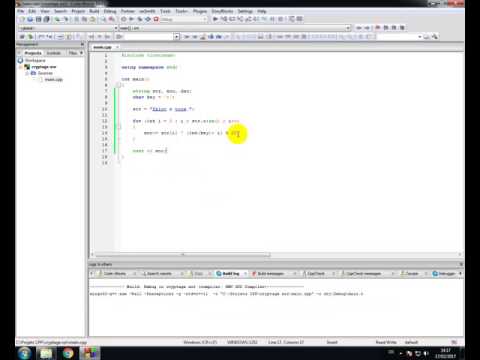Open File Explorer from the taskbar
The height and width of the screenshot is (360, 480).
pyautogui.click(x=46, y=353)
